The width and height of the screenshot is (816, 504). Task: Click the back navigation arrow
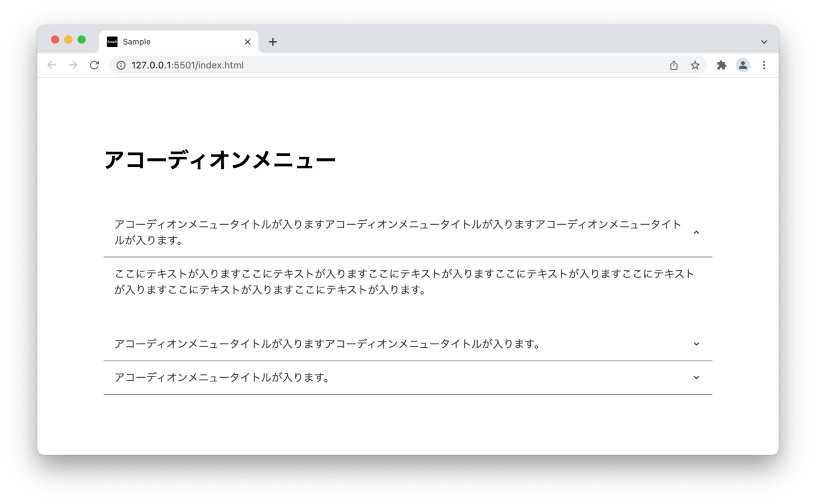(52, 65)
